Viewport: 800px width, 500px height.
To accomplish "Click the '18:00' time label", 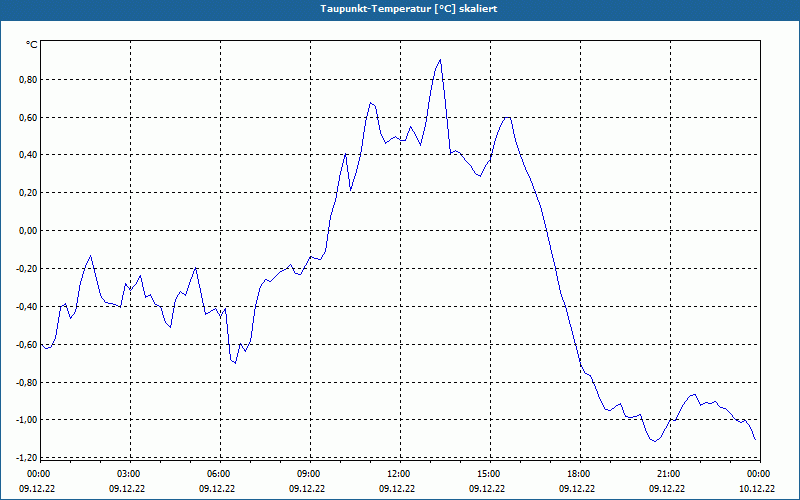I will (580, 474).
